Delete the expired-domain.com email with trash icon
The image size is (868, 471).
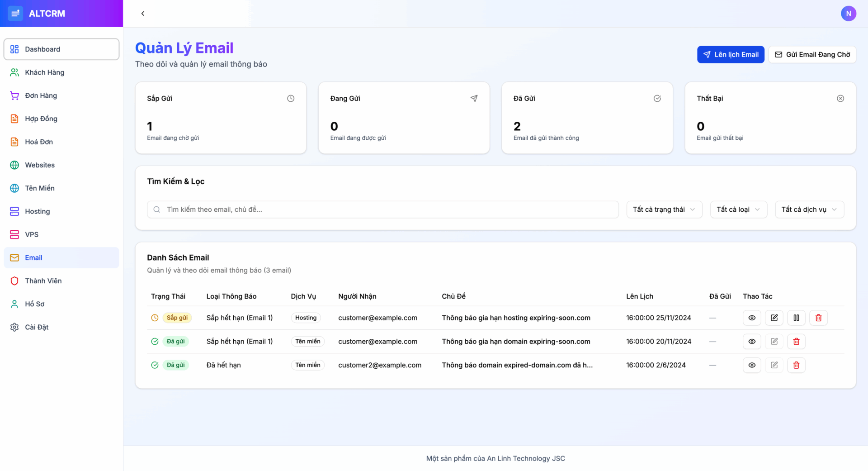[x=796, y=365]
